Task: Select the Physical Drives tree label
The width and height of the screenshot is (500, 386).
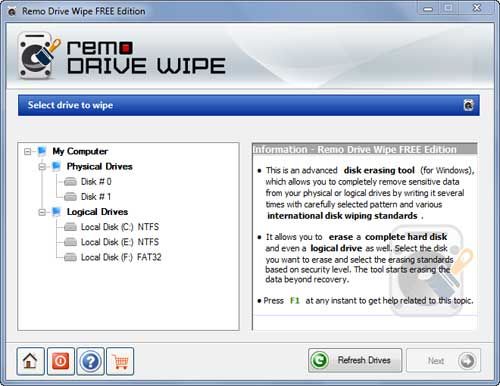Action: click(x=99, y=166)
